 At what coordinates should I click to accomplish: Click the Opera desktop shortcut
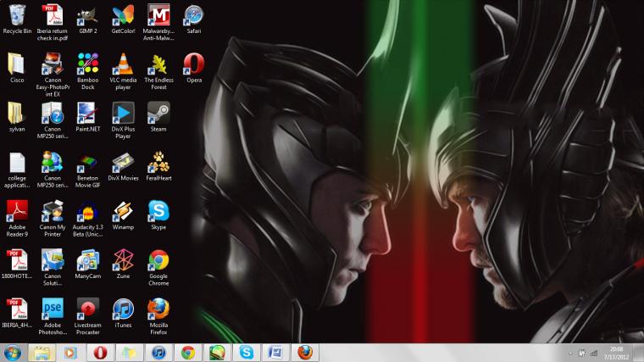[x=194, y=68]
